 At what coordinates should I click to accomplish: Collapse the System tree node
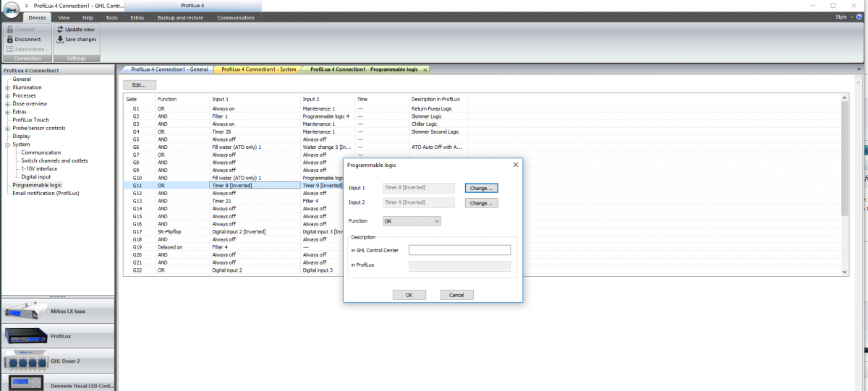coord(7,145)
